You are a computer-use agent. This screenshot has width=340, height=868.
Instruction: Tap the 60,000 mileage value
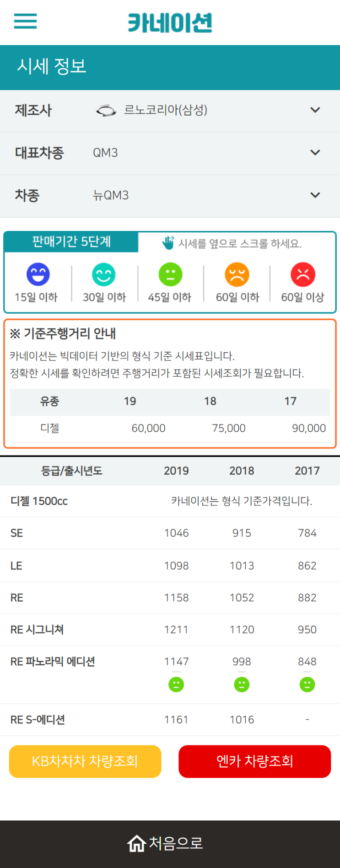coord(148,429)
